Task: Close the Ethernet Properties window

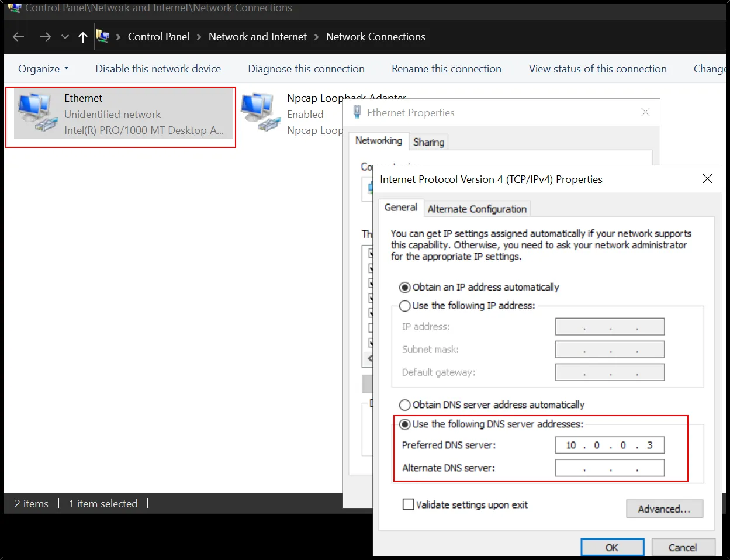Action: pyautogui.click(x=645, y=112)
